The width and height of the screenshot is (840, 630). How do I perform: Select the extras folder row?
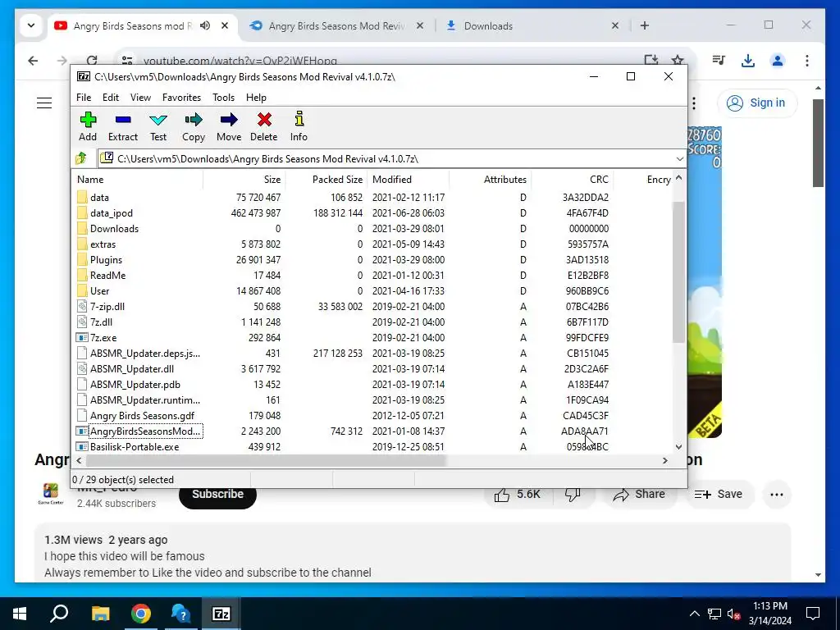[x=372, y=244]
